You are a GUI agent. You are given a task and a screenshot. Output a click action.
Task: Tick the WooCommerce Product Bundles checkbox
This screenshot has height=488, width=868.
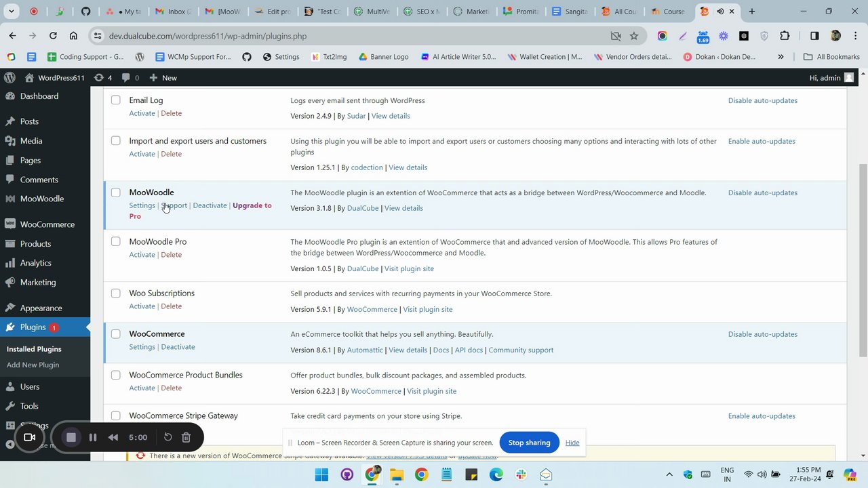116,375
